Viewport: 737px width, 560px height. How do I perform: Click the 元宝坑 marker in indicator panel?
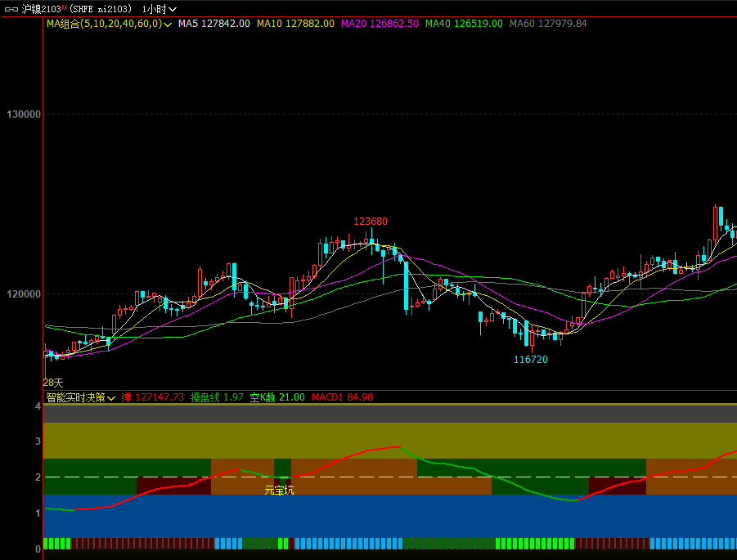279,491
